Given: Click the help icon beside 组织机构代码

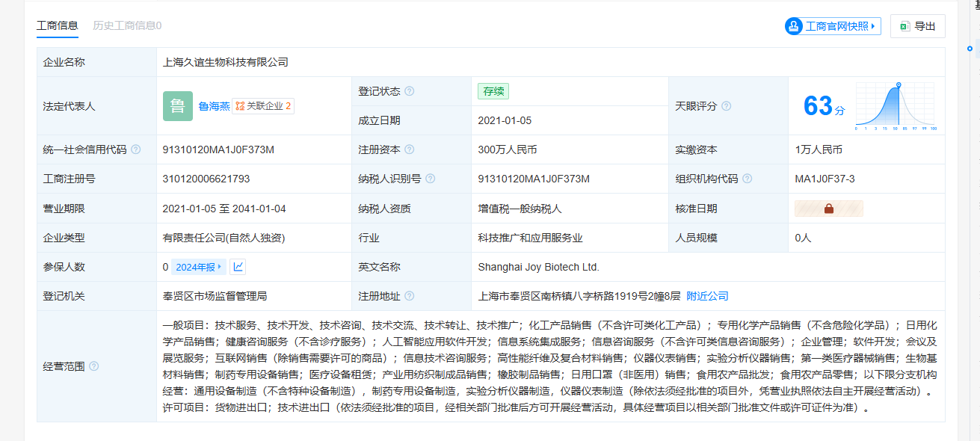Looking at the screenshot, I should click(x=747, y=179).
